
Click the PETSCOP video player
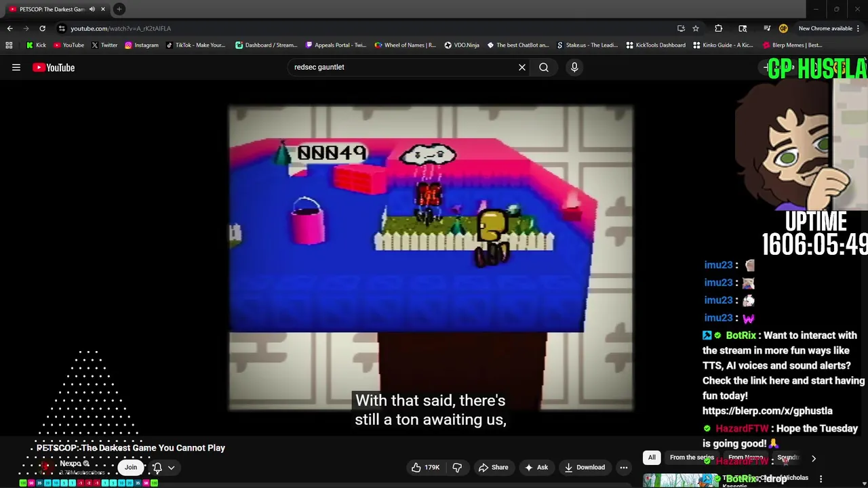431,258
